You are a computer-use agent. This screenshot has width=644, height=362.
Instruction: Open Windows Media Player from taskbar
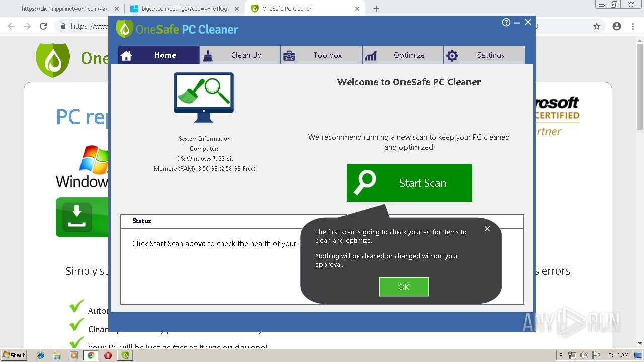click(x=74, y=355)
